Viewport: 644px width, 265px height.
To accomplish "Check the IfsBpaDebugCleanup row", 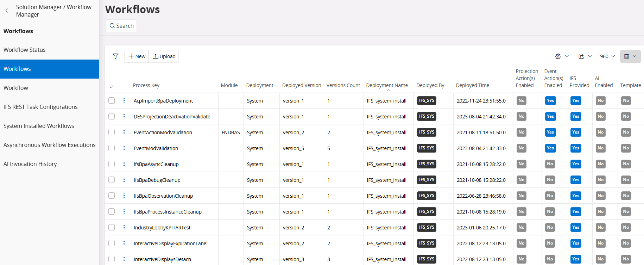I will [112, 180].
